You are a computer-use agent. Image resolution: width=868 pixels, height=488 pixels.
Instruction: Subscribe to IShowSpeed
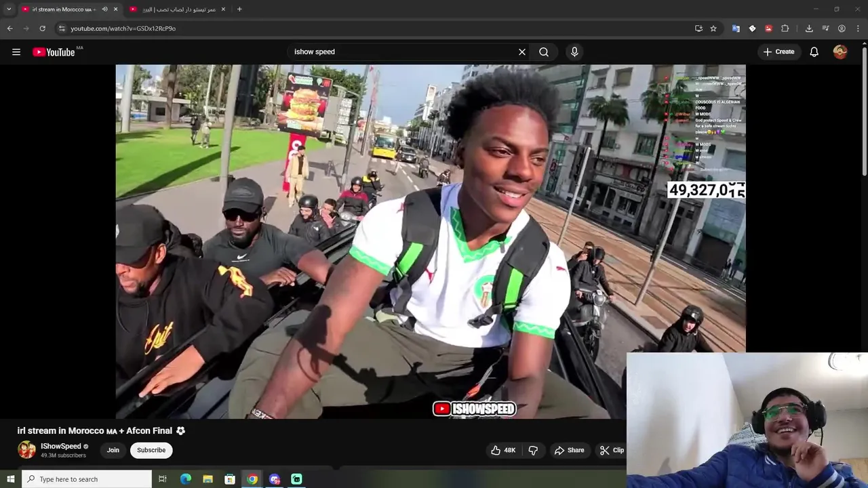pos(151,450)
